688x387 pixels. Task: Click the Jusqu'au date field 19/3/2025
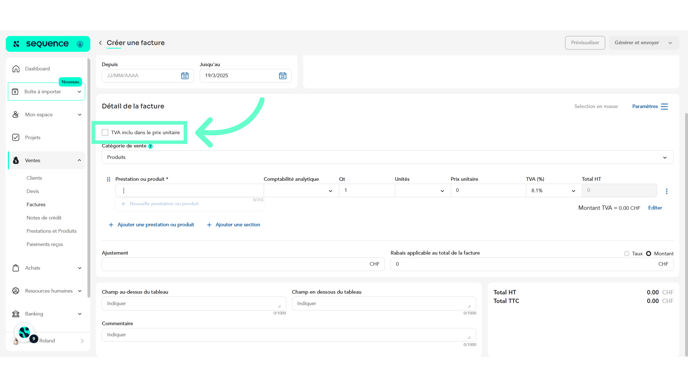[x=245, y=76]
